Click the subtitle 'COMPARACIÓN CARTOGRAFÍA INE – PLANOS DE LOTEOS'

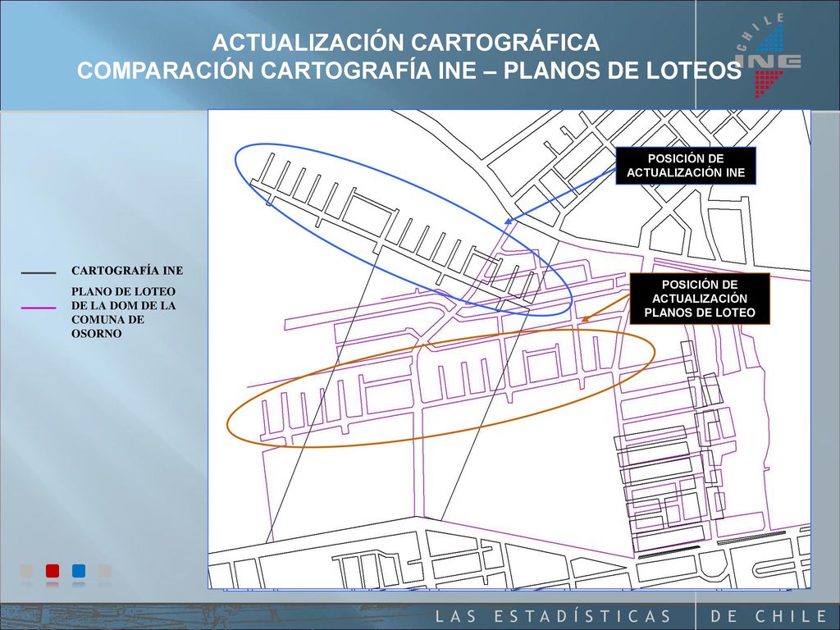point(409,71)
